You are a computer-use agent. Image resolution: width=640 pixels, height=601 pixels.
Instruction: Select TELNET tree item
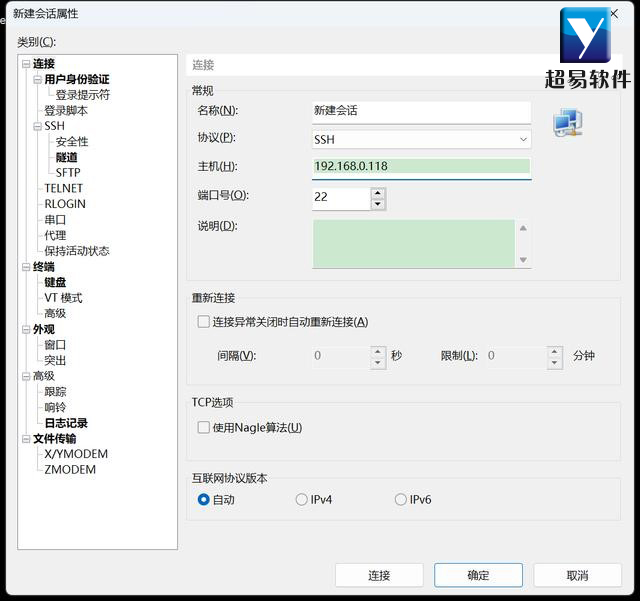pos(64,188)
